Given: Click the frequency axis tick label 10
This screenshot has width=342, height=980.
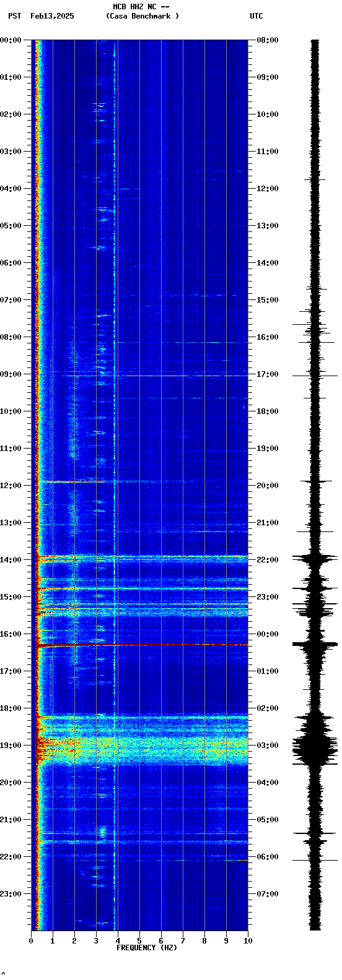Looking at the screenshot, I should pyautogui.click(x=248, y=941).
